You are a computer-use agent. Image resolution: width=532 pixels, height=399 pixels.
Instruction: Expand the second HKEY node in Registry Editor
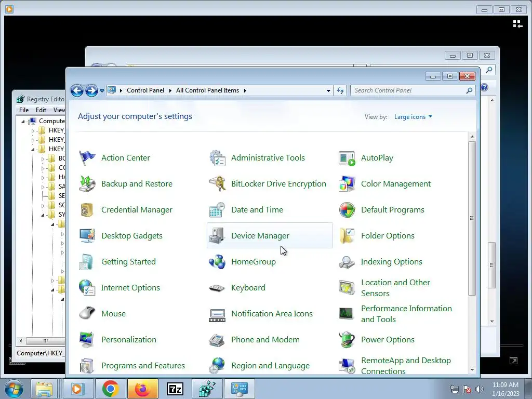click(33, 140)
